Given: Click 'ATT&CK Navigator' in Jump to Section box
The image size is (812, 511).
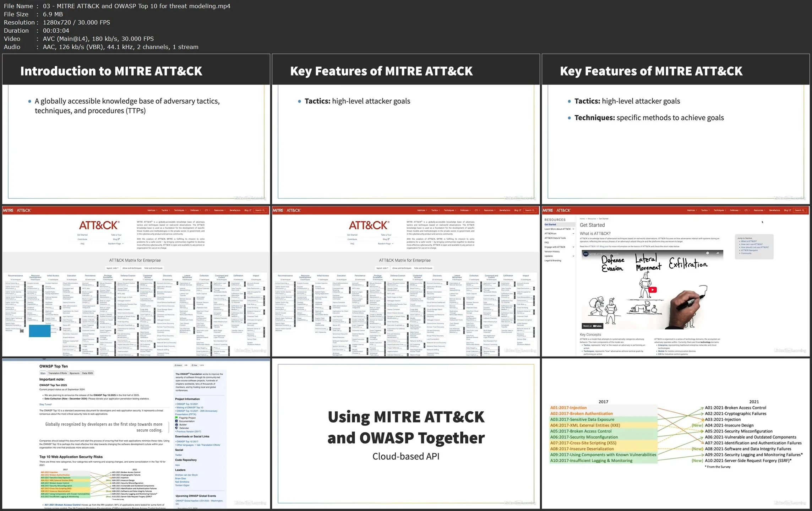Looking at the screenshot, I should 750,250.
